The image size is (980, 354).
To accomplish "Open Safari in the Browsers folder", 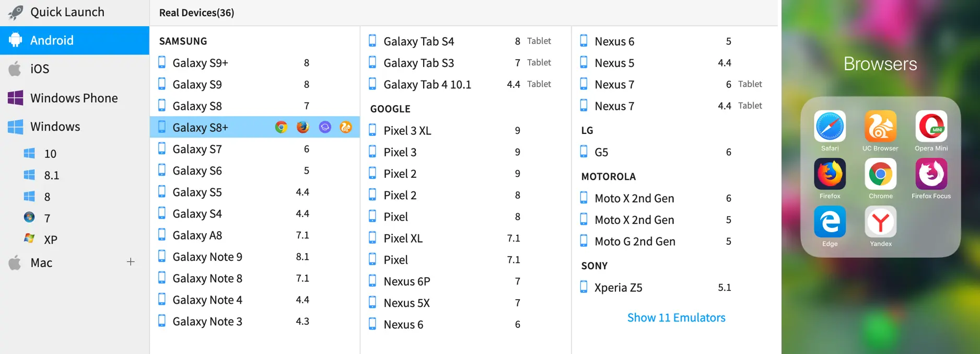I will pos(830,127).
